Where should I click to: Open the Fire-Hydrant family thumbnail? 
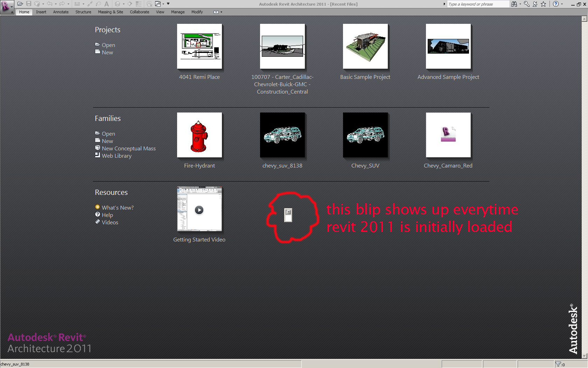click(199, 135)
